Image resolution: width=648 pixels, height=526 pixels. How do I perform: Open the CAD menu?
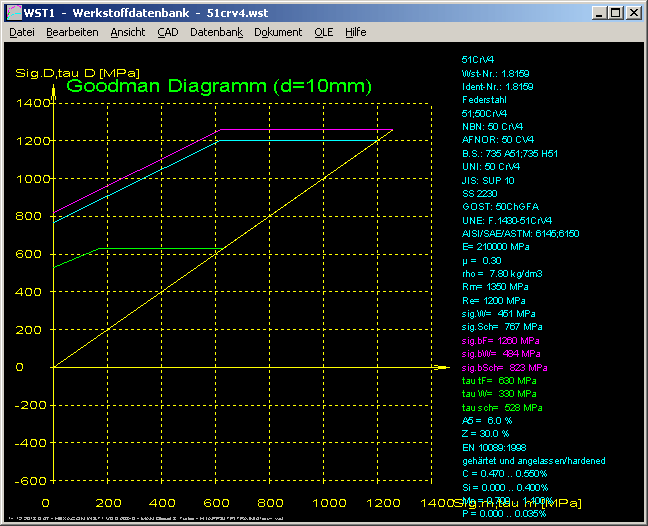click(x=168, y=32)
